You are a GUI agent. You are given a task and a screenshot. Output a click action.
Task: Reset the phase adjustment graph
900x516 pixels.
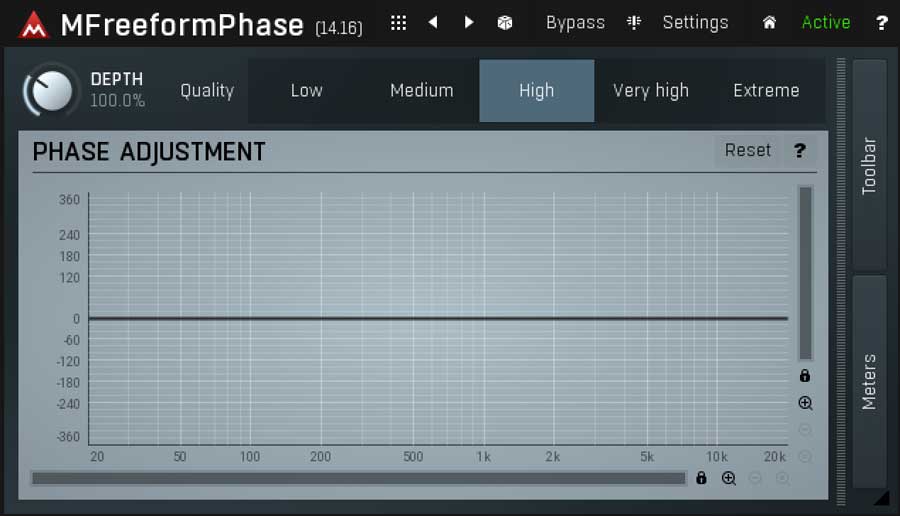[747, 150]
